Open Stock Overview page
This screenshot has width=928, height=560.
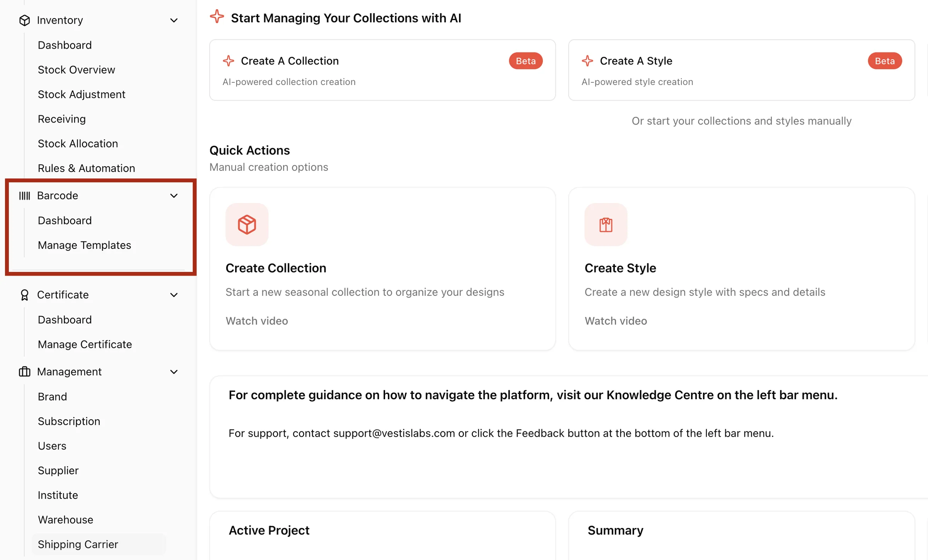point(77,70)
